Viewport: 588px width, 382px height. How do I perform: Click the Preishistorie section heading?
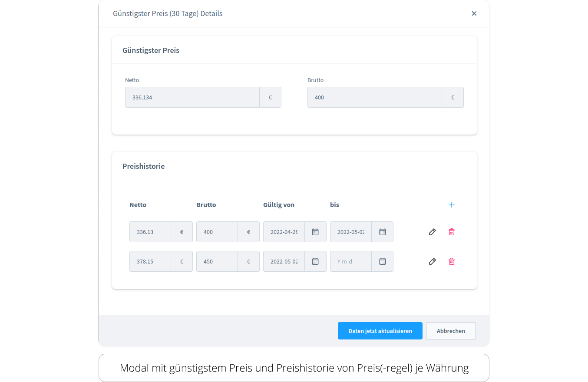[x=144, y=166]
